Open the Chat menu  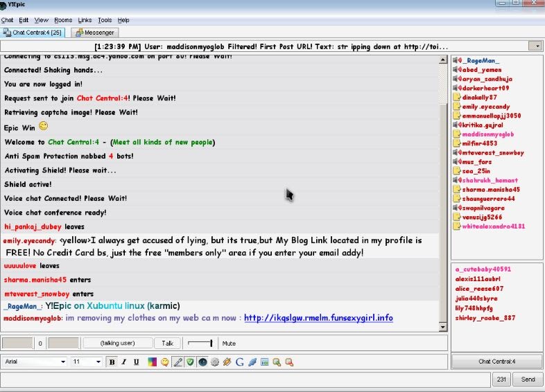pos(7,20)
